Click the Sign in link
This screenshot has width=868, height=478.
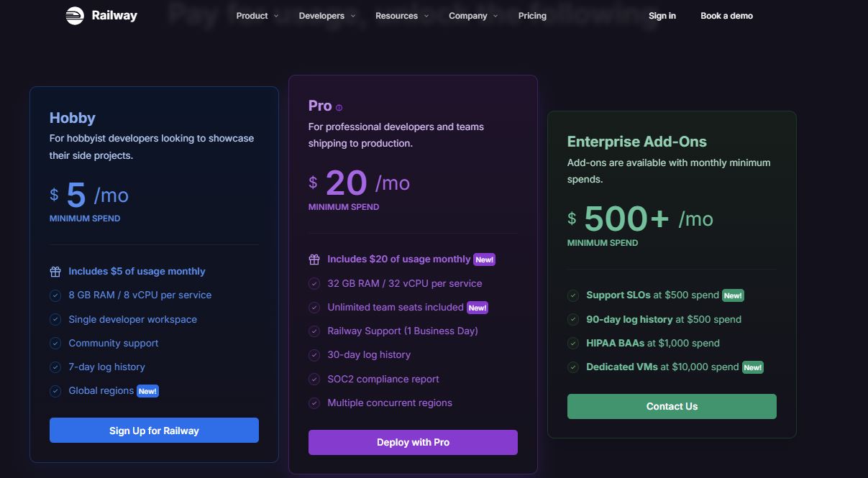tap(662, 16)
